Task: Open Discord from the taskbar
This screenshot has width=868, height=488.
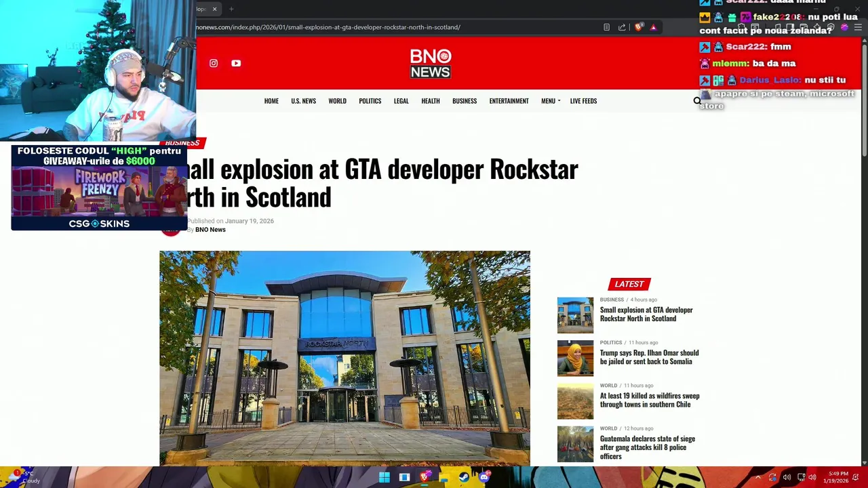Action: pos(484,477)
